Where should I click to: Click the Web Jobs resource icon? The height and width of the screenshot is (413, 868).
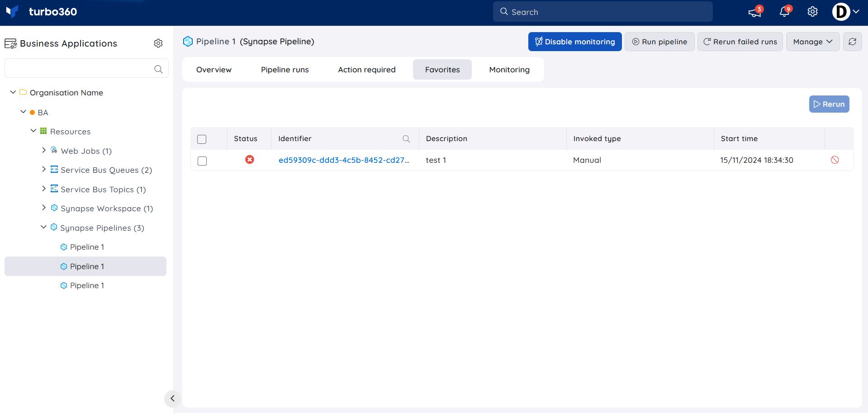point(54,150)
